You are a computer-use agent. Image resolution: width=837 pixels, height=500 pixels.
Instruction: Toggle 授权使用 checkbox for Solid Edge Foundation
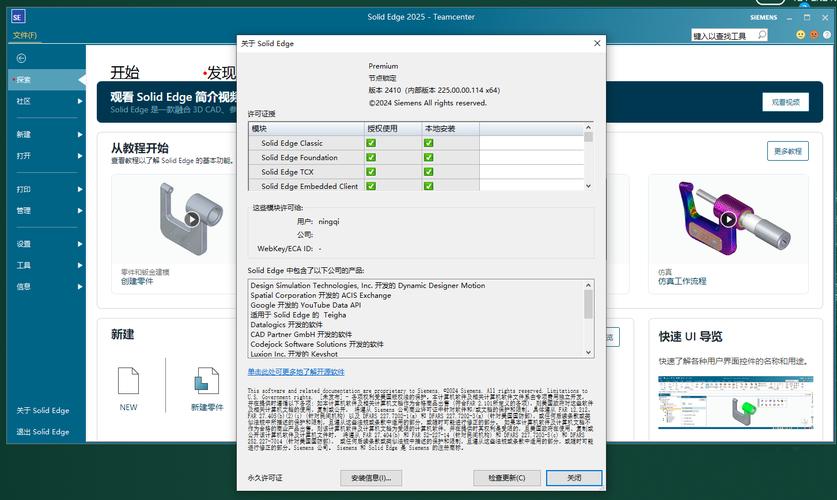[x=371, y=157]
